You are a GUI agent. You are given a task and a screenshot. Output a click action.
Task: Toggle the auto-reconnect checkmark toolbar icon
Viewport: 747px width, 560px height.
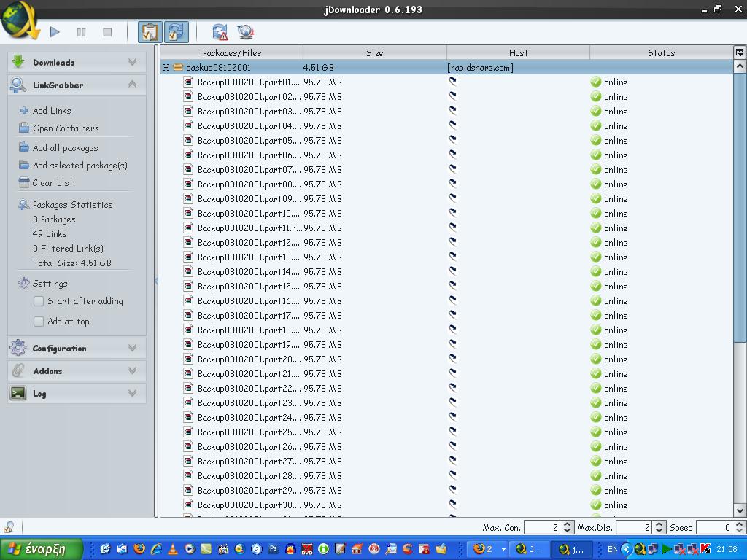177,32
